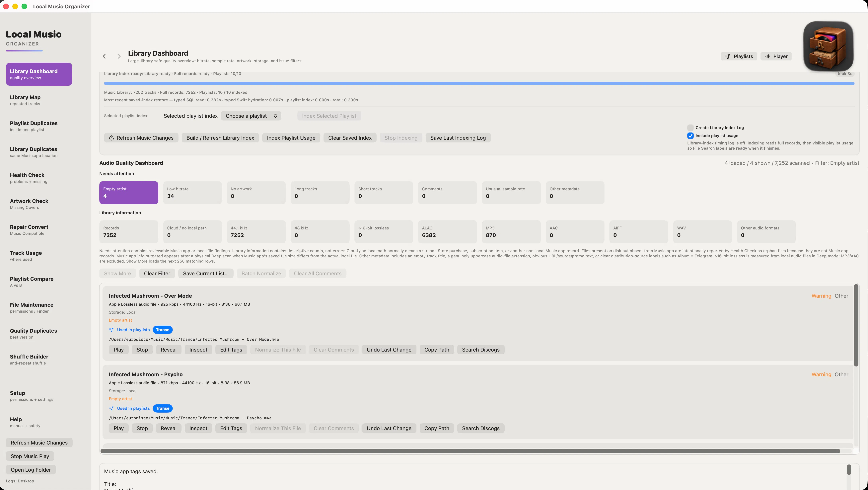Image resolution: width=868 pixels, height=490 pixels.
Task: Reveal Over Mode file in Finder
Action: (169, 350)
